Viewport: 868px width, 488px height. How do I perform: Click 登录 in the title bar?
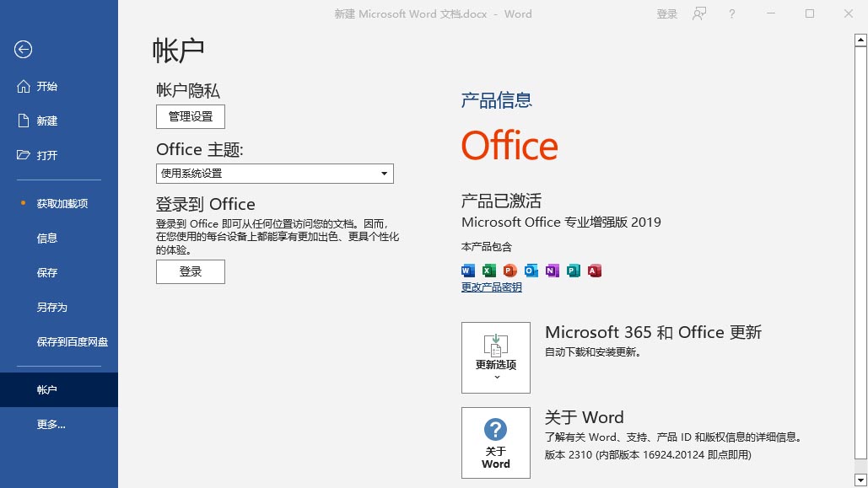tap(667, 13)
